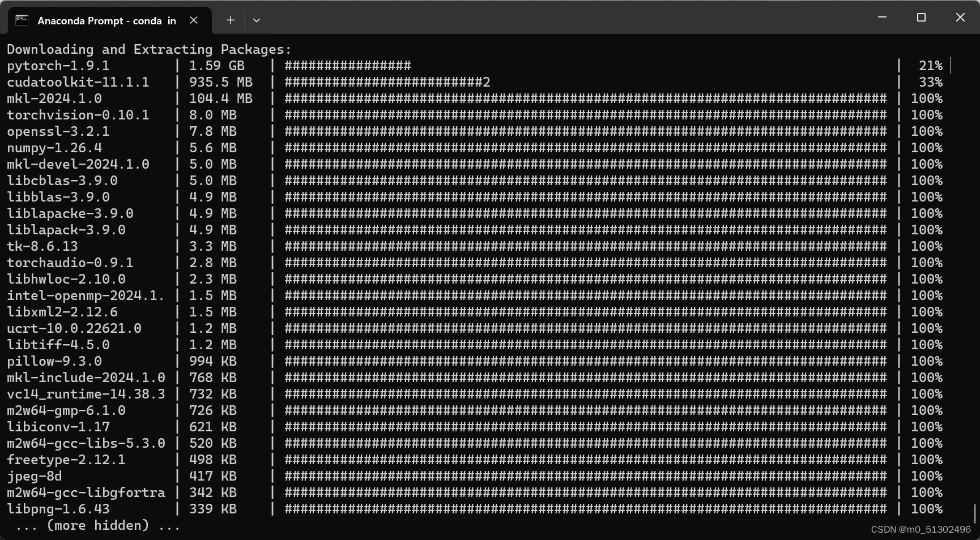Click the m2w64-gcc-libs-5.3.0 package name

[86, 443]
